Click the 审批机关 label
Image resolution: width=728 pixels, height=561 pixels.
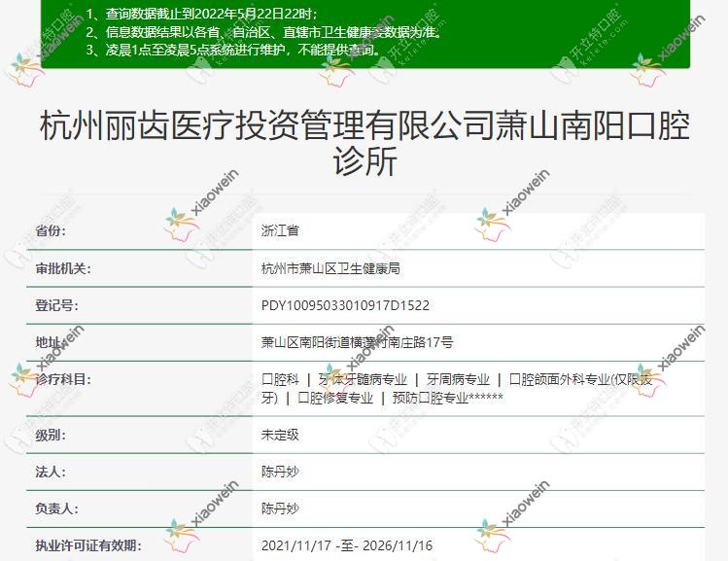63,268
